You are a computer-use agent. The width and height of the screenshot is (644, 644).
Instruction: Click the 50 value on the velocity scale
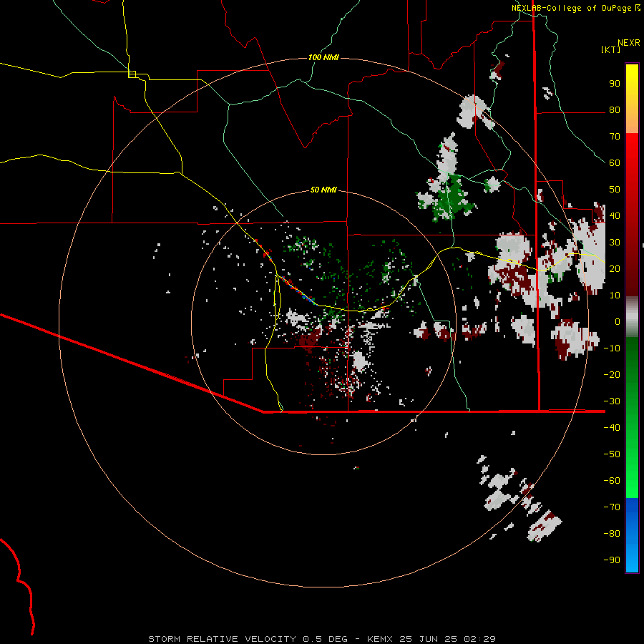(615, 190)
